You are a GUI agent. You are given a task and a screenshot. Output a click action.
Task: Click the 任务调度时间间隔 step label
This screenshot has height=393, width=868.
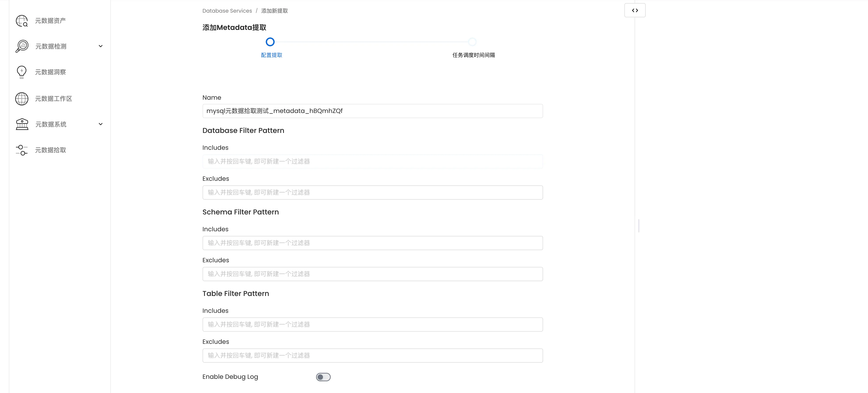[473, 55]
